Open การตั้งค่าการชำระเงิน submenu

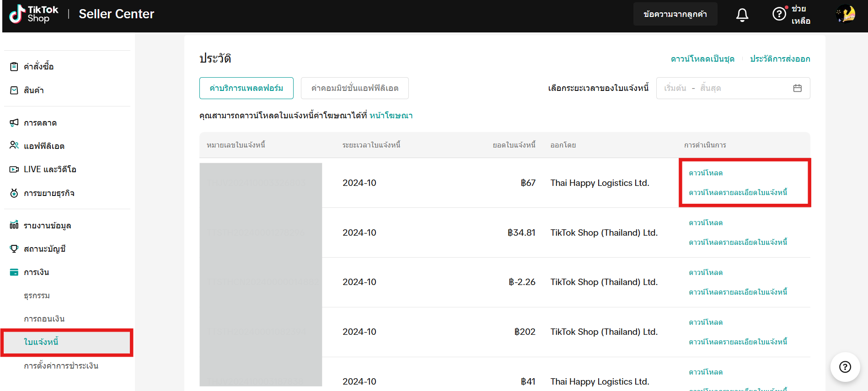pyautogui.click(x=61, y=366)
